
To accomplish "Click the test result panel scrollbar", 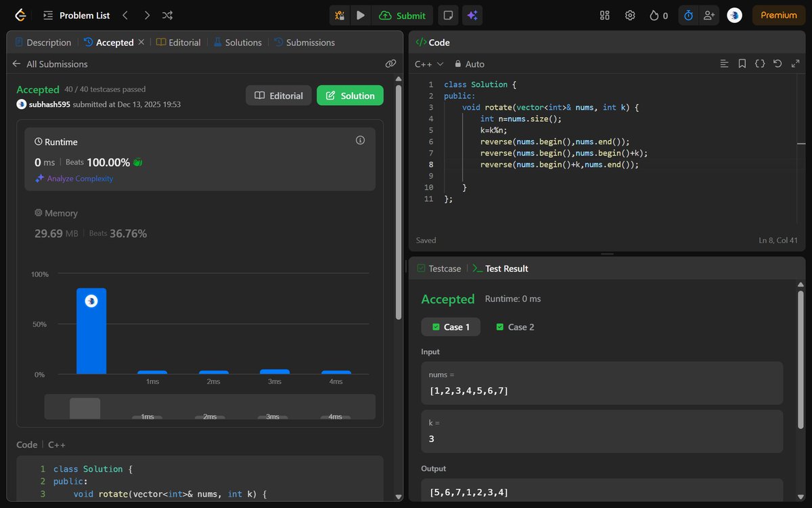I will 801,360.
